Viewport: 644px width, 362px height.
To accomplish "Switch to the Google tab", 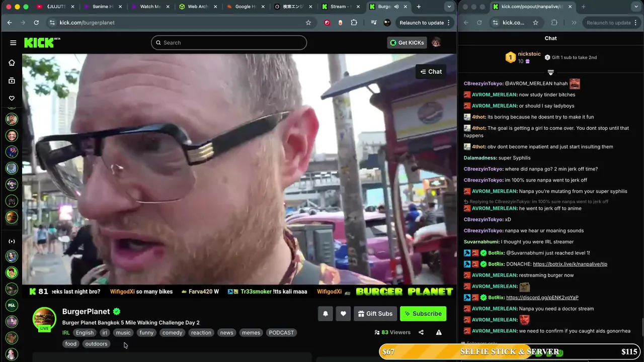I will pyautogui.click(x=245, y=7).
